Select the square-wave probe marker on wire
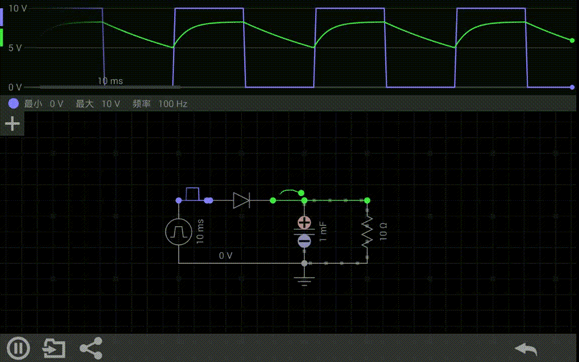Image resolution: width=579 pixels, height=362 pixels. point(192,194)
